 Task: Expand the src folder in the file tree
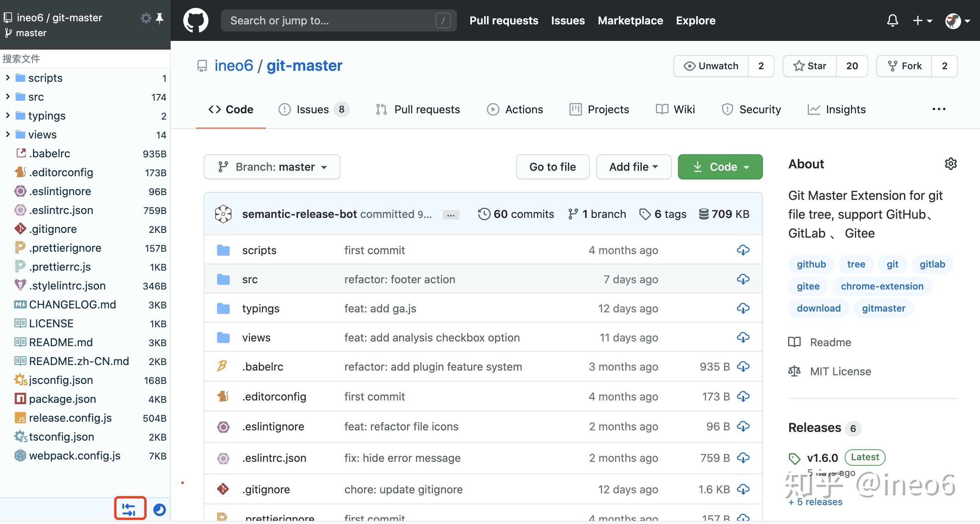click(7, 97)
